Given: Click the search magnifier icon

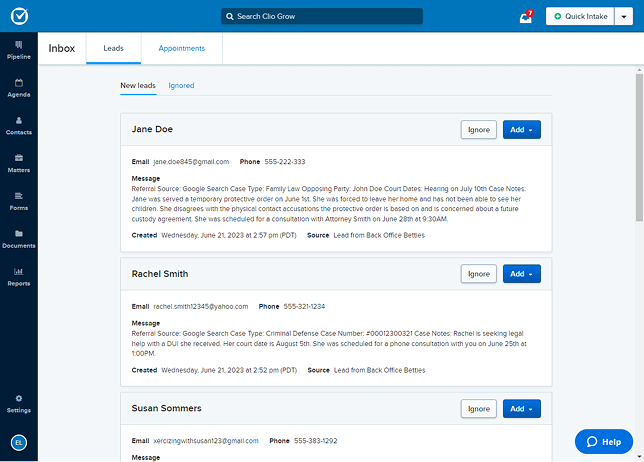Looking at the screenshot, I should (x=230, y=16).
